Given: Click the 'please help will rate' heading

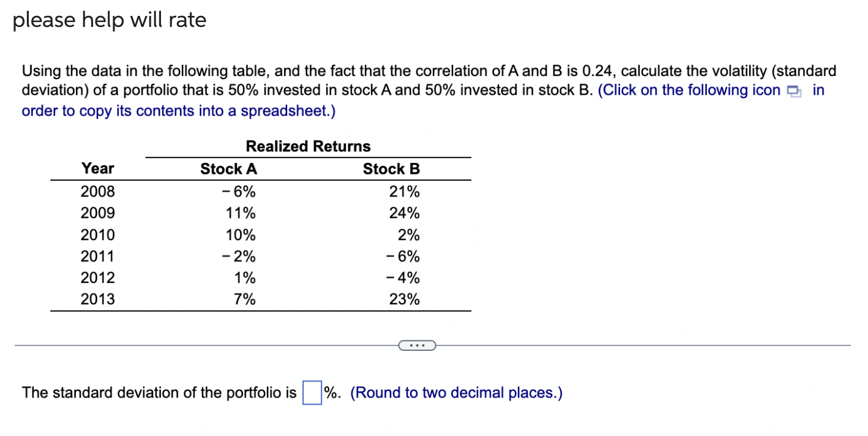Looking at the screenshot, I should pyautogui.click(x=110, y=21).
